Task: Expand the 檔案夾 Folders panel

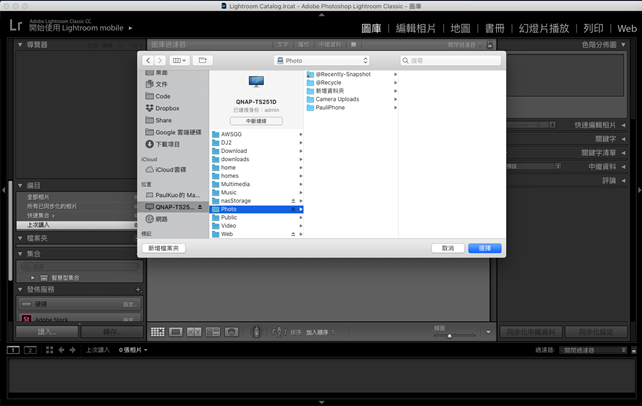Action: [20, 238]
